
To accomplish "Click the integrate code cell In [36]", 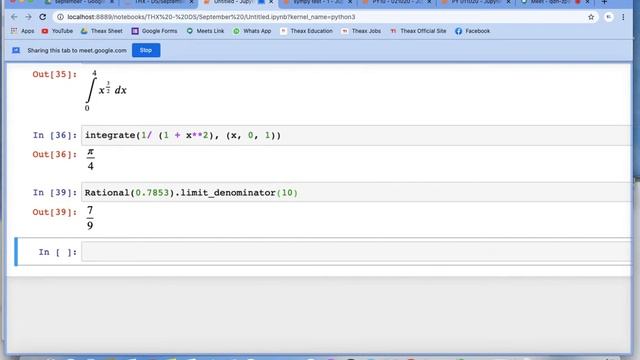I will pos(356,135).
